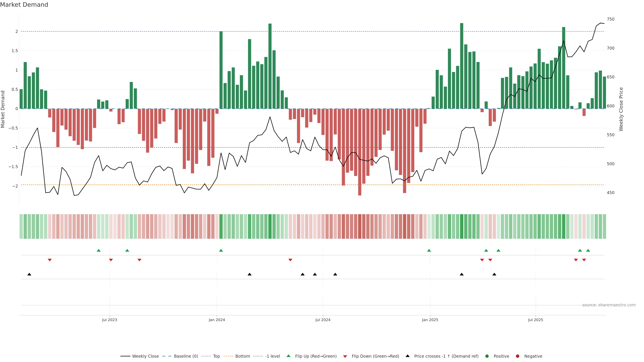644x362 pixels.
Task: Click the Jan 2025 x-axis label
Action: (430, 320)
